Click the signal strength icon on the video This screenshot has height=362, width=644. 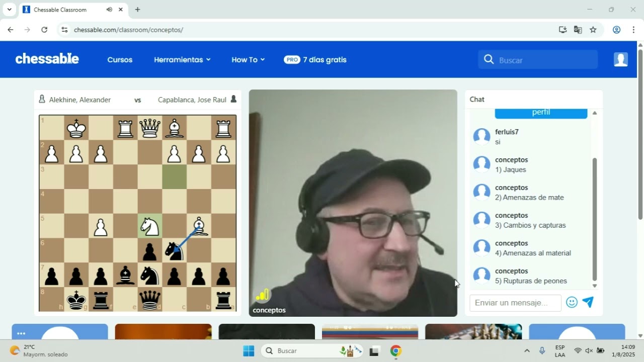pos(262,295)
